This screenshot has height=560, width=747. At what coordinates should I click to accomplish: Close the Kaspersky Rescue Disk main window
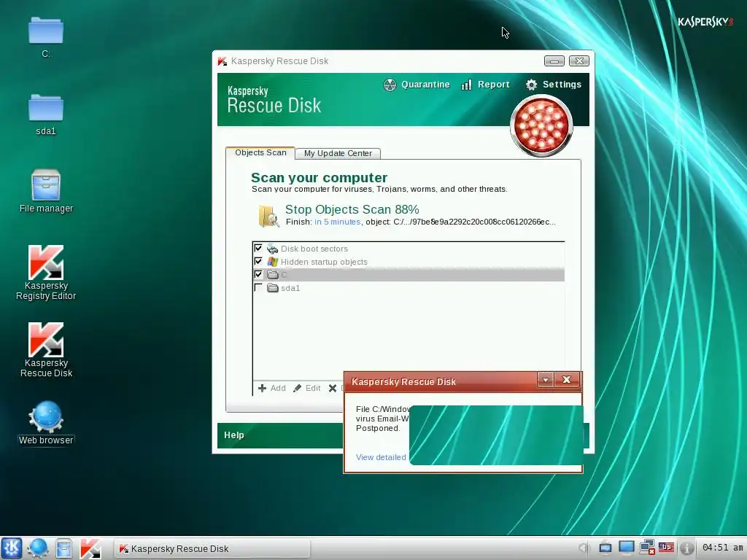tap(578, 61)
